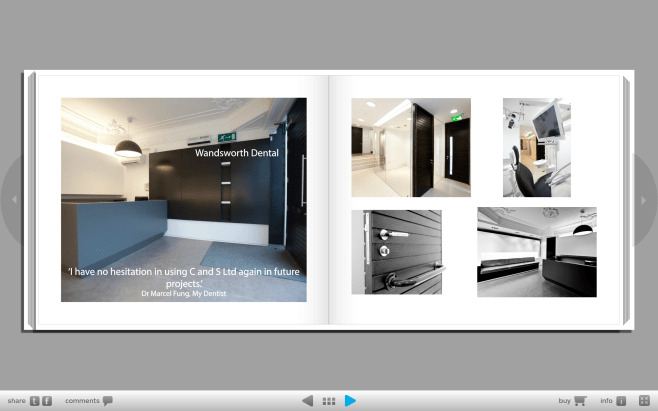658x411 pixels.
Task: Select the door handle close-up photo
Action: (x=397, y=252)
